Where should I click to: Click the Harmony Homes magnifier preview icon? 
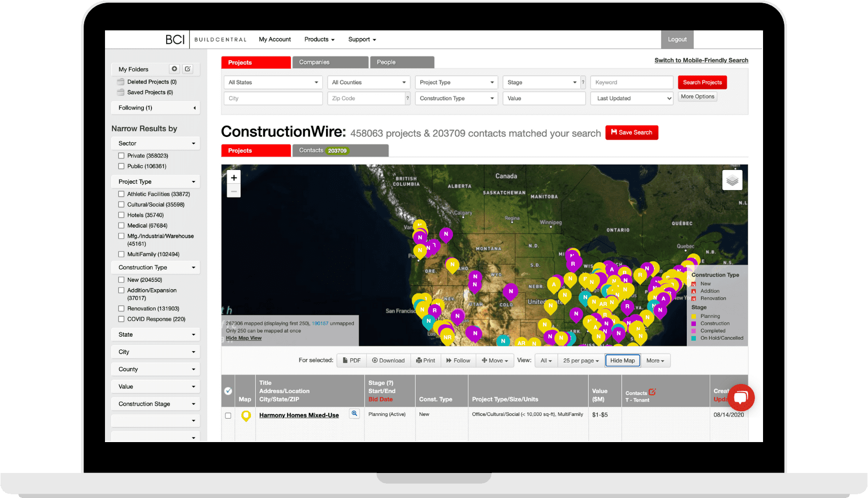click(354, 414)
